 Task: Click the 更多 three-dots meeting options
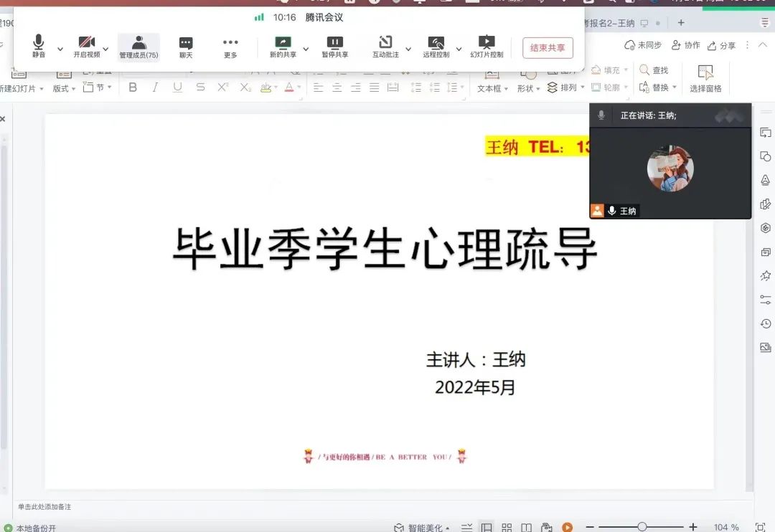point(230,47)
